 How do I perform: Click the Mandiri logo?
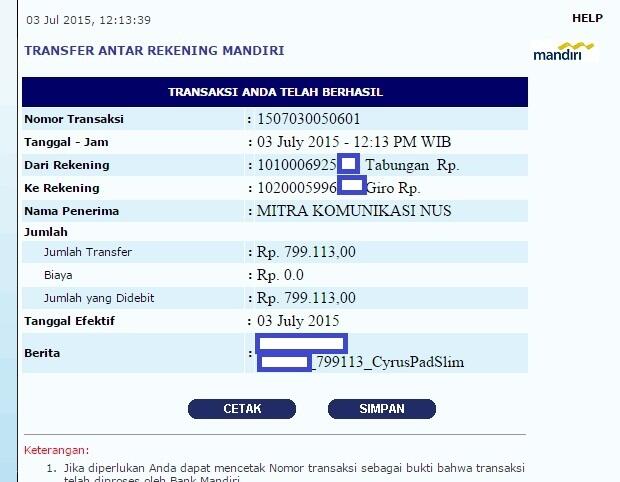point(563,51)
